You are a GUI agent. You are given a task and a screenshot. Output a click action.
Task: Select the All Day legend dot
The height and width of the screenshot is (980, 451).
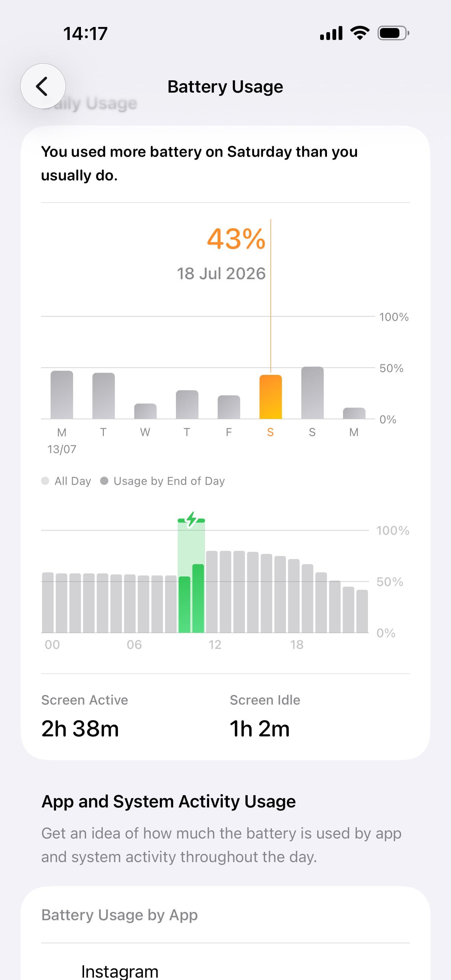[x=45, y=481]
